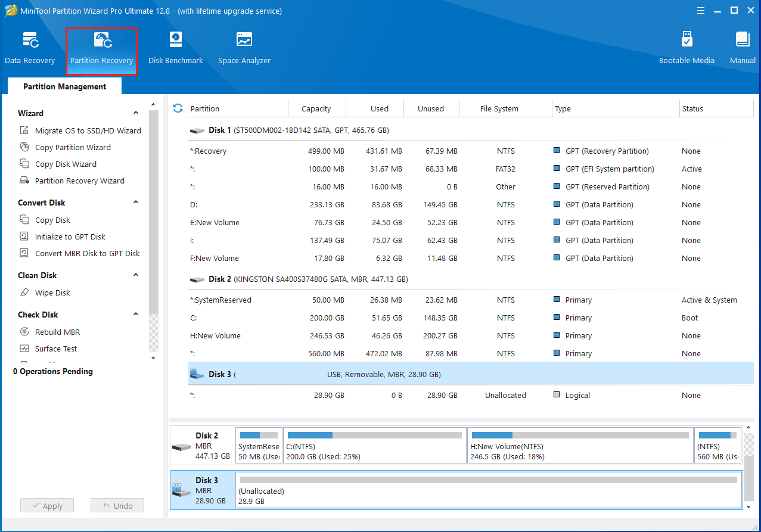Select partition C: row

click(471, 318)
